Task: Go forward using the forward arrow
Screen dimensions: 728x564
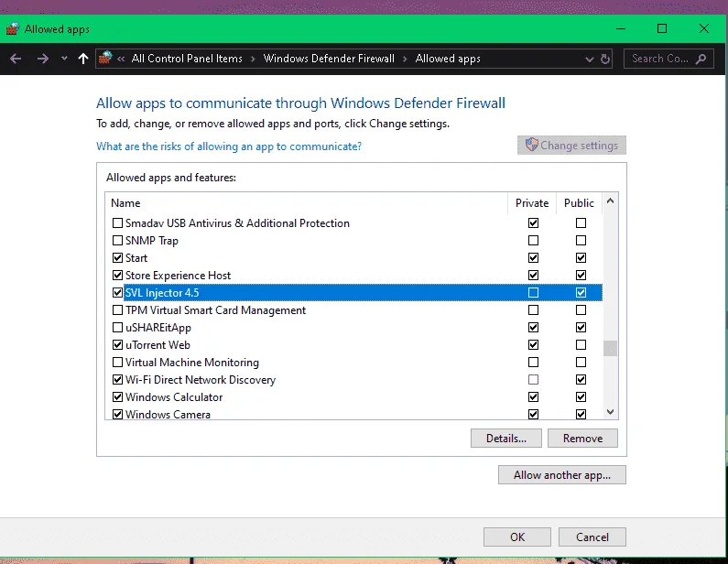Action: (43, 59)
